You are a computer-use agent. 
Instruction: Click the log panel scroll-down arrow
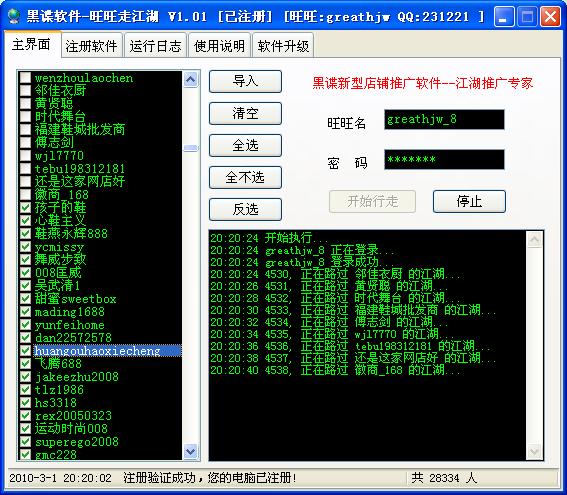(534, 451)
